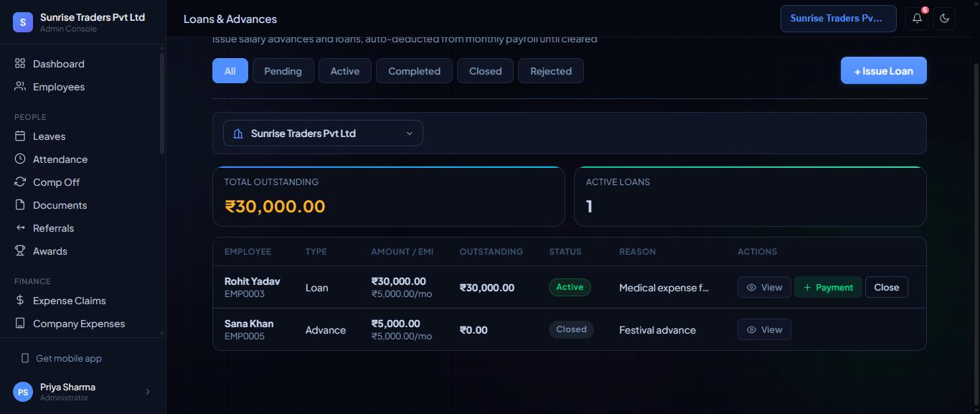Open Referrals via arrows icon

pyautogui.click(x=20, y=228)
